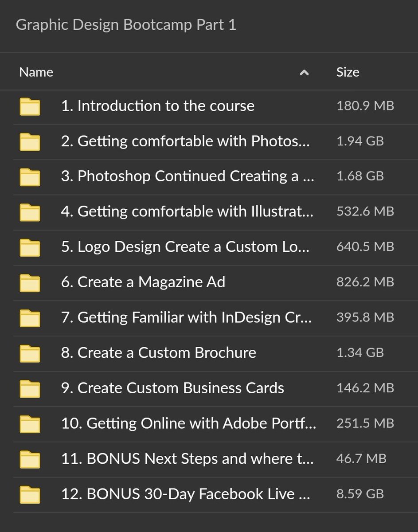Sort files by the Size column header
The width and height of the screenshot is (418, 532).
[348, 72]
